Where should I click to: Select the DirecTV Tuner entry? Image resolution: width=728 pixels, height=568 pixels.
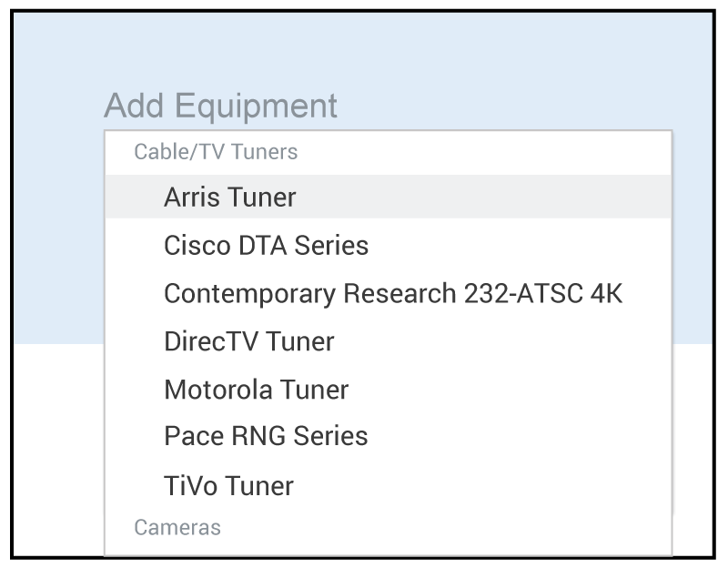coord(248,342)
